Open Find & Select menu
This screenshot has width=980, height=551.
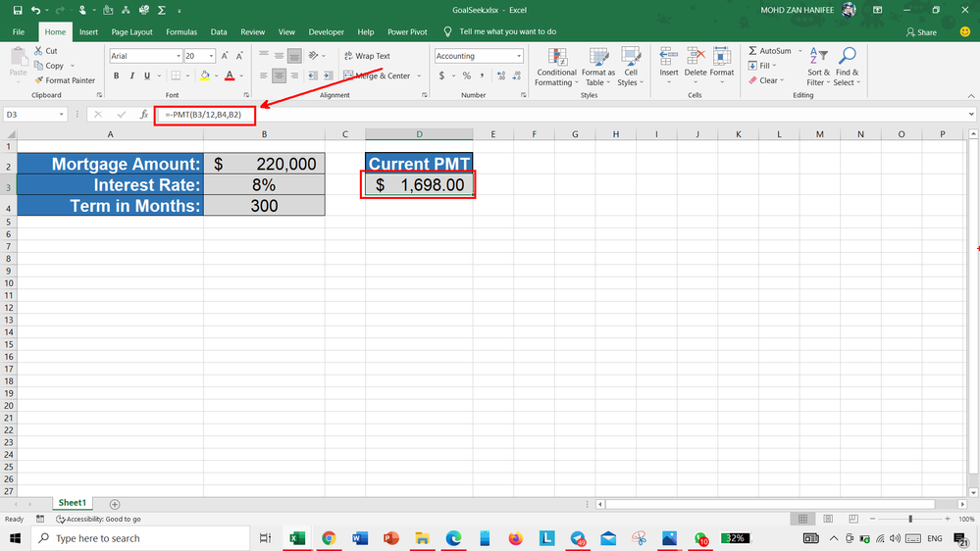pyautogui.click(x=847, y=67)
